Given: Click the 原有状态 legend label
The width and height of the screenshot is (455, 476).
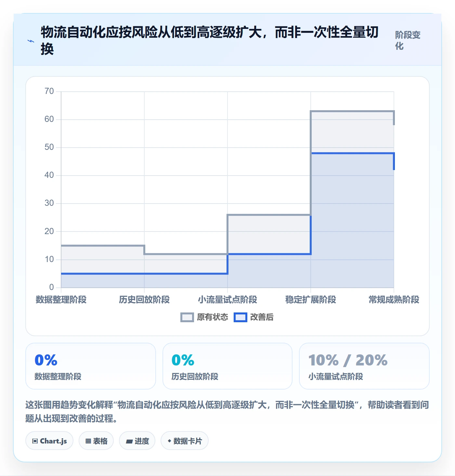Looking at the screenshot, I should (213, 317).
